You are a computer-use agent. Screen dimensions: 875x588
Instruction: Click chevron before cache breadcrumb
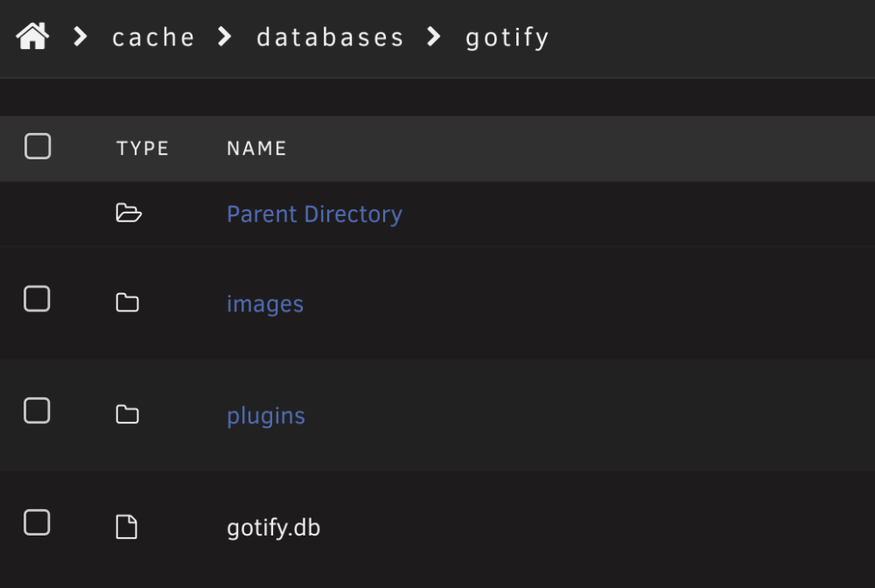[80, 37]
